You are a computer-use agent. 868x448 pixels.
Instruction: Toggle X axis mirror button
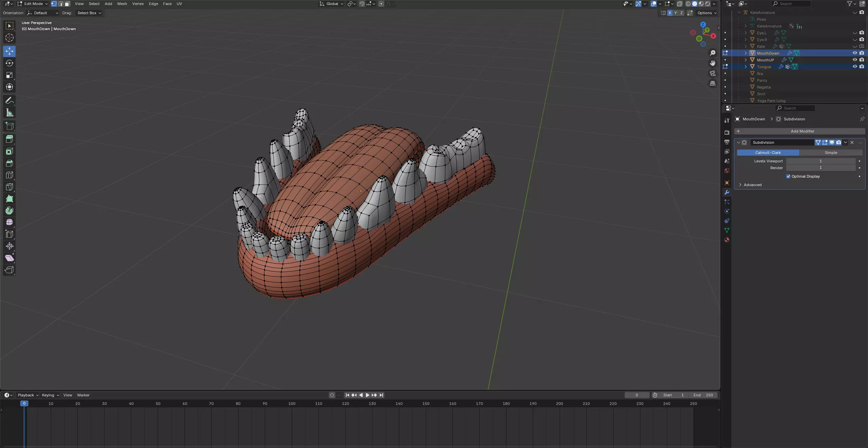pyautogui.click(x=670, y=13)
